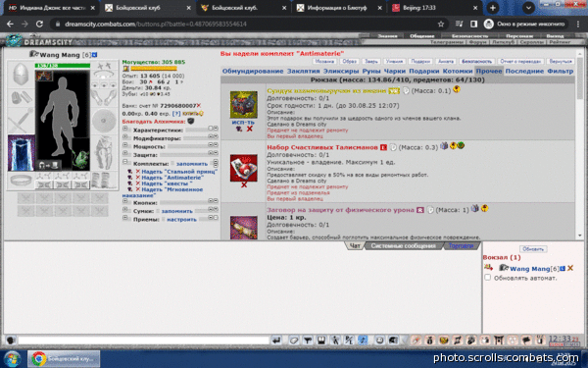This screenshot has width=588, height=368.
Task: Toggle the Обновлять автомат. checkbox
Action: point(487,278)
